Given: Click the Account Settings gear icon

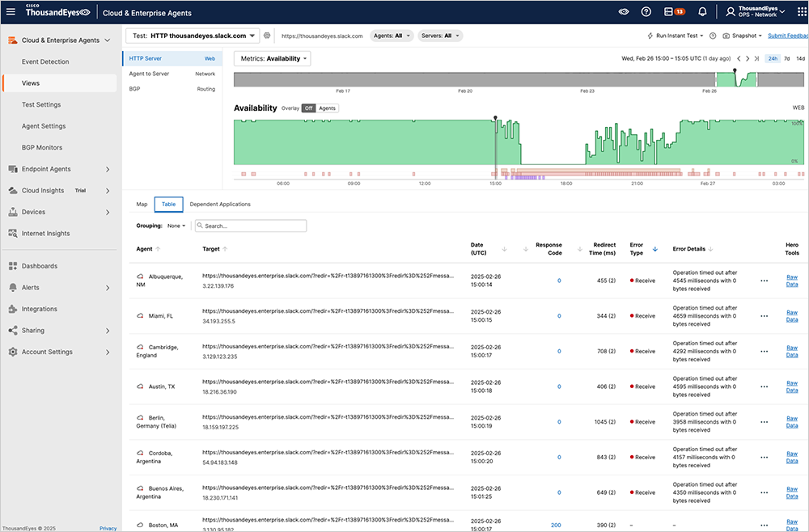Looking at the screenshot, I should tap(13, 352).
